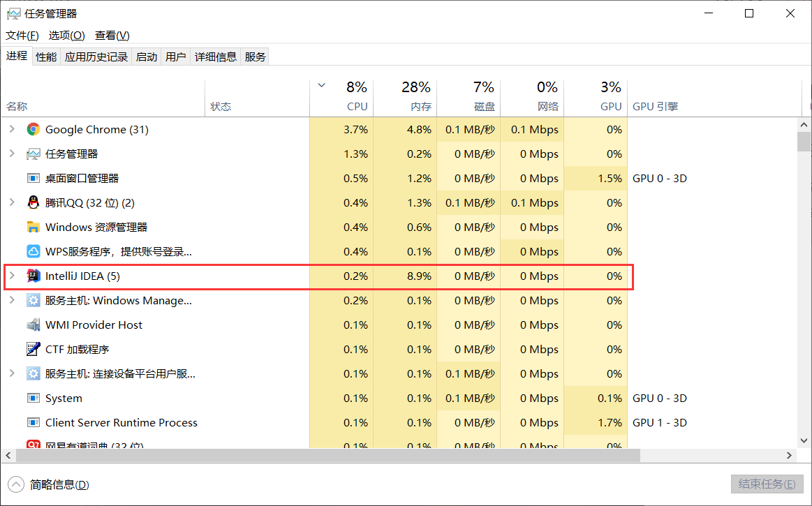This screenshot has height=506, width=812.
Task: Select the System process name text
Action: (64, 399)
